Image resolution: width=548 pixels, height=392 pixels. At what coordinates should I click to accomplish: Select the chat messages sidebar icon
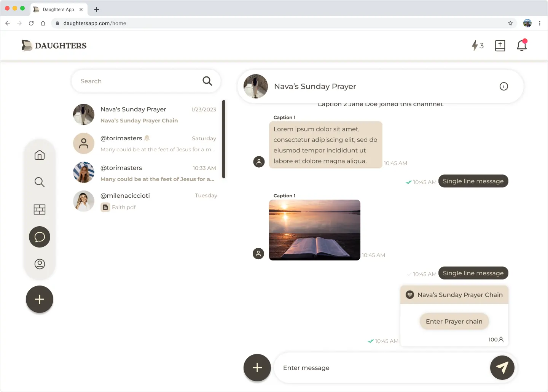40,237
